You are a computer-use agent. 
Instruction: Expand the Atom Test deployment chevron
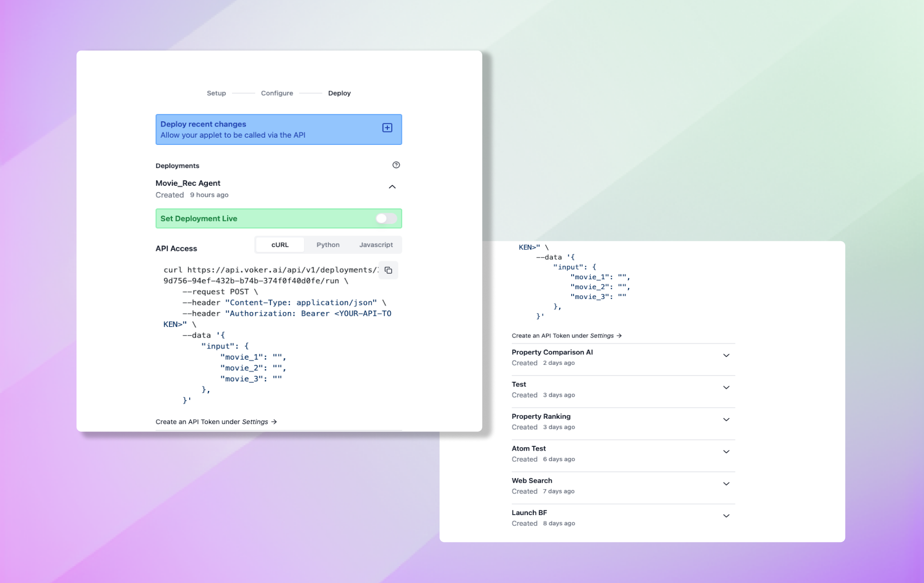coord(726,452)
